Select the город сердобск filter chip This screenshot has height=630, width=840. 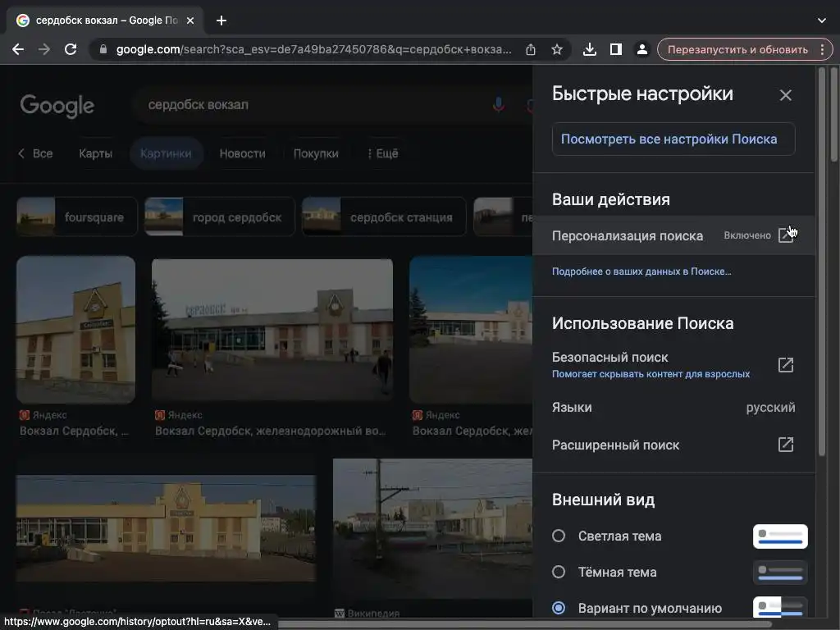point(220,217)
